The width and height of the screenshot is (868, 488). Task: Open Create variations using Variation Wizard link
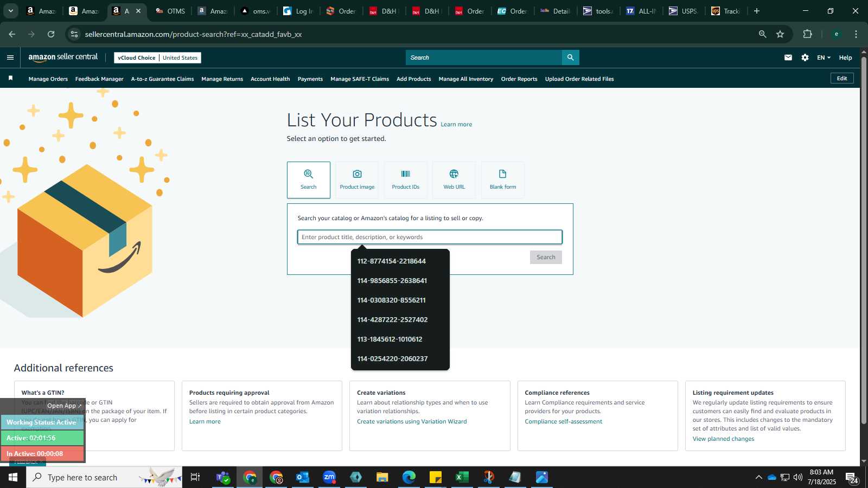[x=412, y=421]
